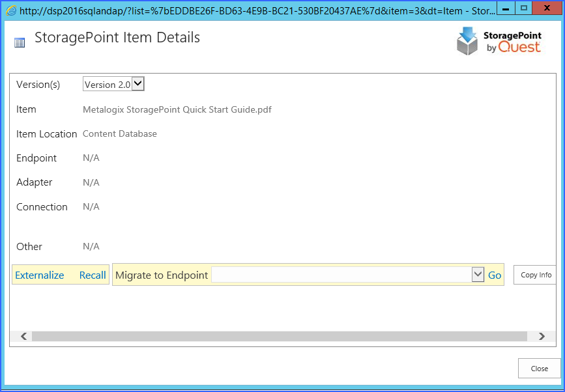Click the Internet Explorer icon in title bar

[x=11, y=11]
